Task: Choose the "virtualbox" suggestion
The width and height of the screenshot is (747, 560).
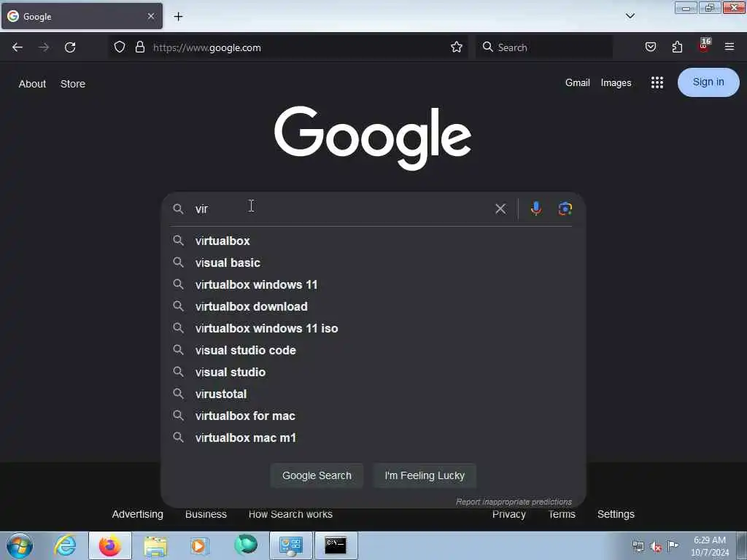Action: point(373,241)
